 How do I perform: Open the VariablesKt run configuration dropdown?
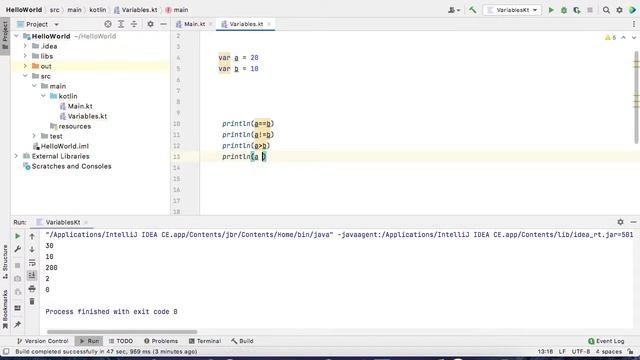(512, 10)
